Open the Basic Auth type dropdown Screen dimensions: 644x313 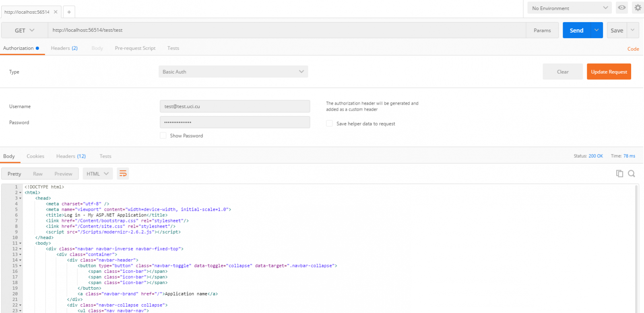click(233, 72)
